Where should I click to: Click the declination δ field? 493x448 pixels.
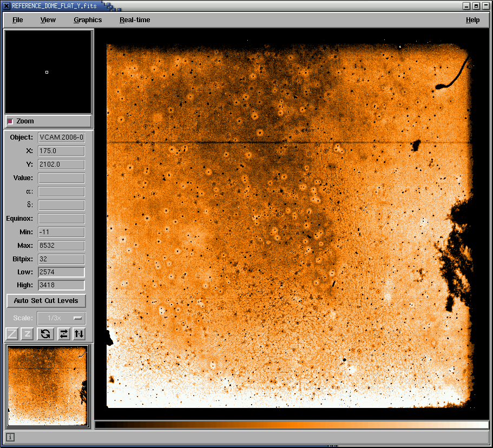tap(61, 205)
